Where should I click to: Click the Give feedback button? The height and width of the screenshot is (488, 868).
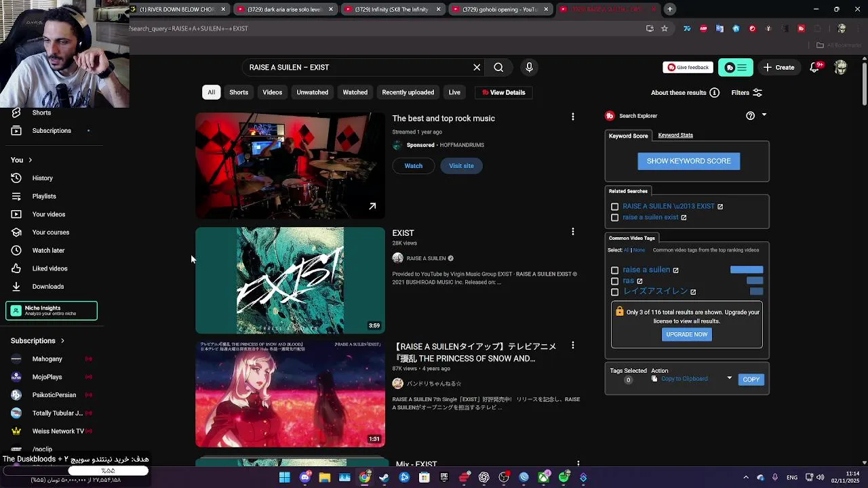point(688,67)
